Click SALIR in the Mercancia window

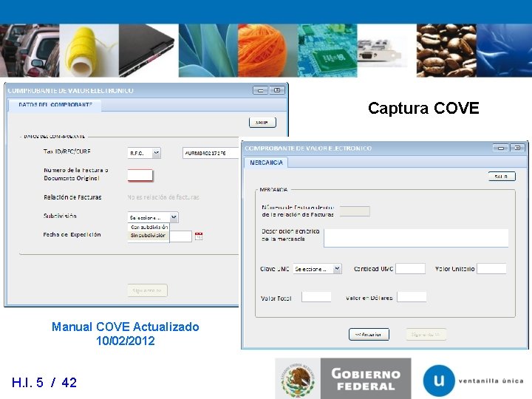pyautogui.click(x=502, y=177)
